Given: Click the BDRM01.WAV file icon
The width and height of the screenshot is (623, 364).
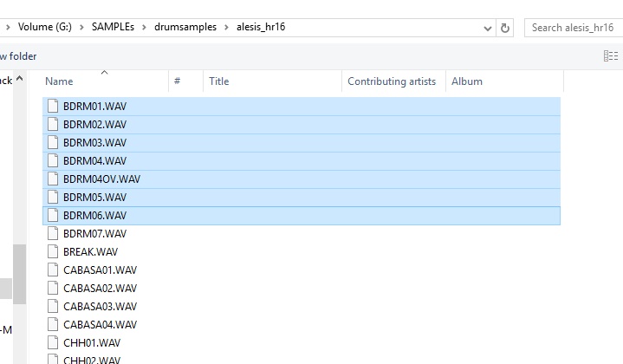Looking at the screenshot, I should coord(53,106).
